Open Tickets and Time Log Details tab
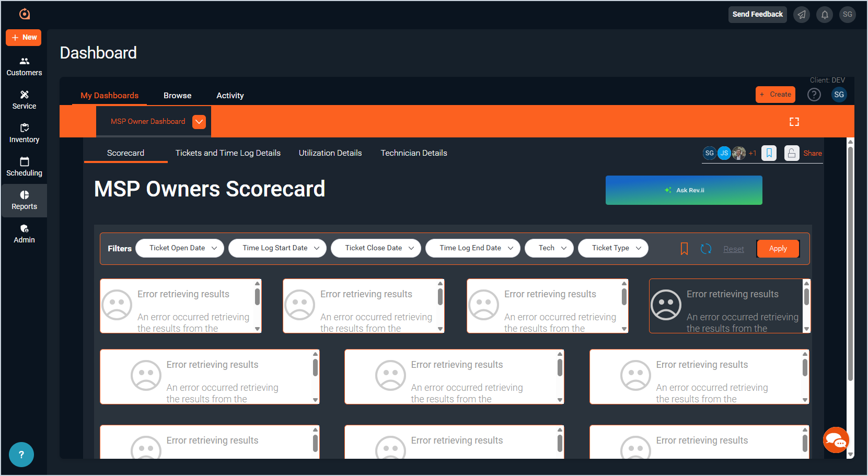 coord(228,153)
